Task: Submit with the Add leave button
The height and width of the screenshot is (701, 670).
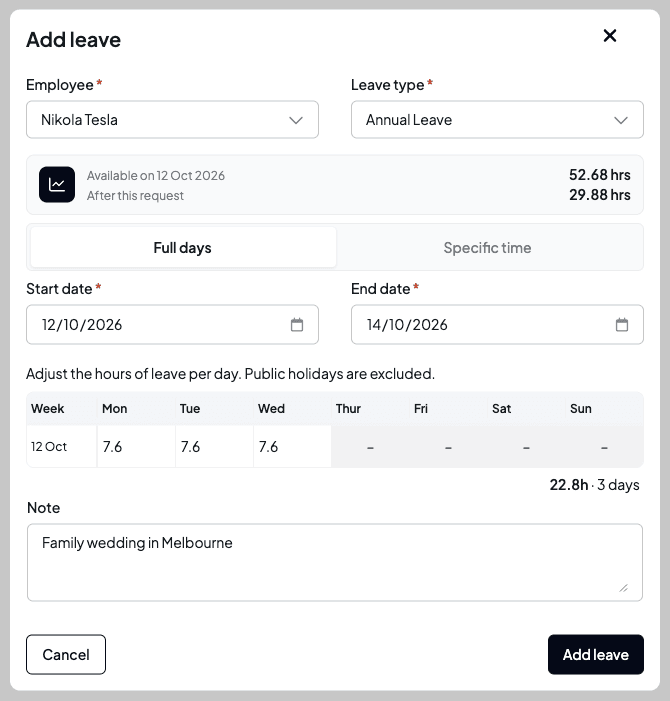Action: 596,655
